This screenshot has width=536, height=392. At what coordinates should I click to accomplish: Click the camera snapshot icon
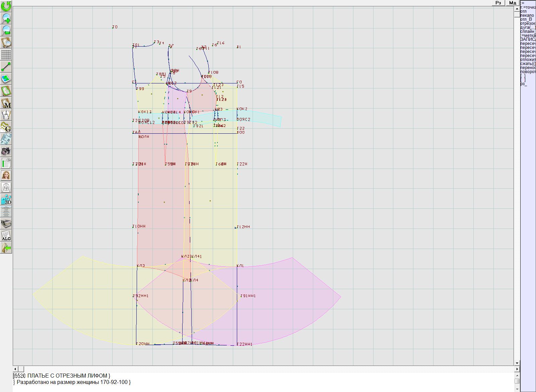coord(6,151)
